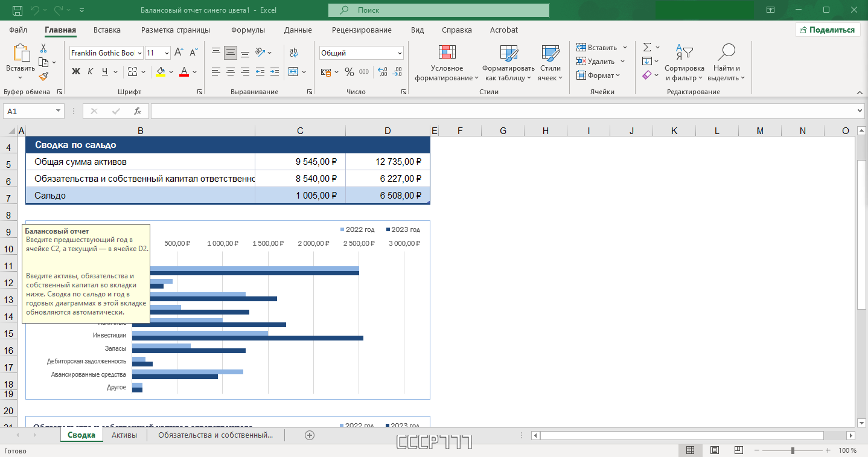Click in the formula bar input
This screenshot has height=457, width=868.
click(503, 111)
